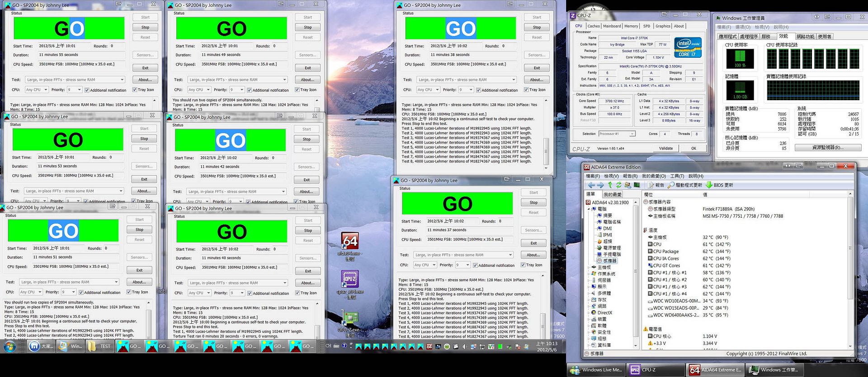Viewport: 868px width, 377px height.
Task: Open the aida64.exe desktop shortcut
Action: coord(350,247)
